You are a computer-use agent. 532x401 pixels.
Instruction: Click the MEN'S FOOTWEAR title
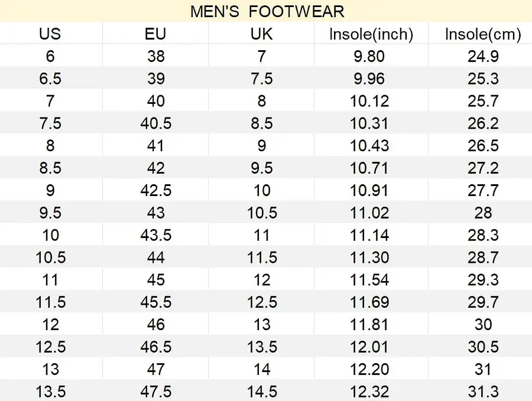267,11
